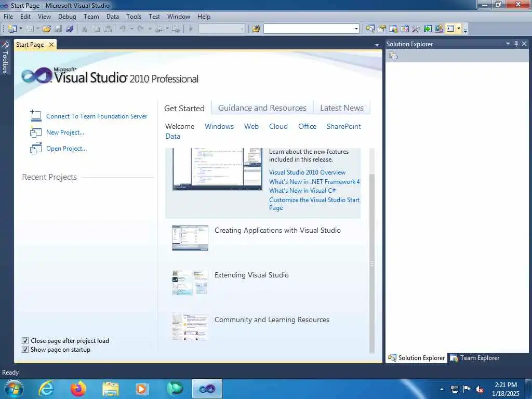The image size is (532, 399).
Task: Click Connect To Team Foundation Server link
Action: (x=97, y=116)
